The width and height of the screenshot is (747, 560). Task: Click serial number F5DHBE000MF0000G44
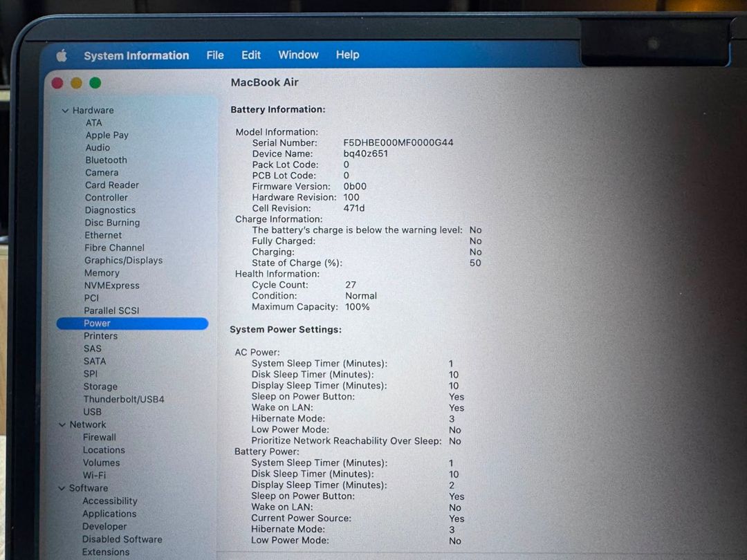(398, 143)
